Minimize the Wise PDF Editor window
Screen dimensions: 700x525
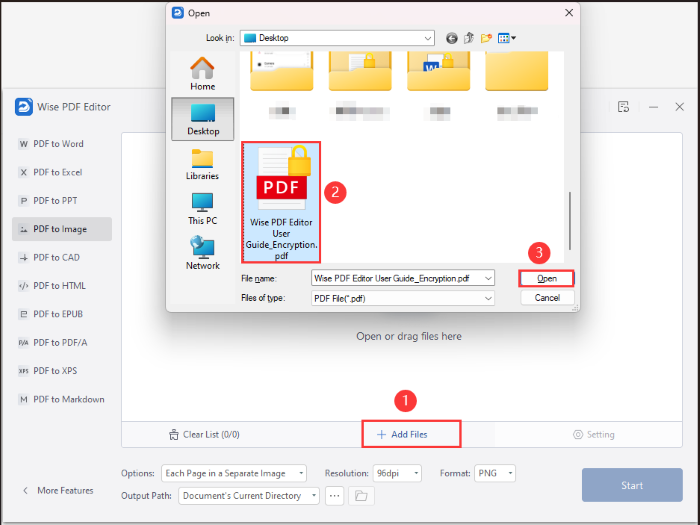pos(654,107)
